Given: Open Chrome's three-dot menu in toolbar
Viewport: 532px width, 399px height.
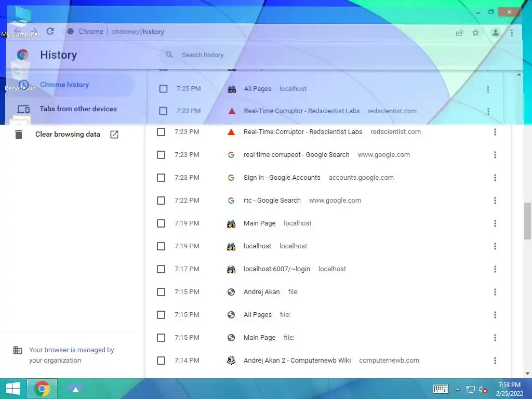Looking at the screenshot, I should click(x=512, y=33).
